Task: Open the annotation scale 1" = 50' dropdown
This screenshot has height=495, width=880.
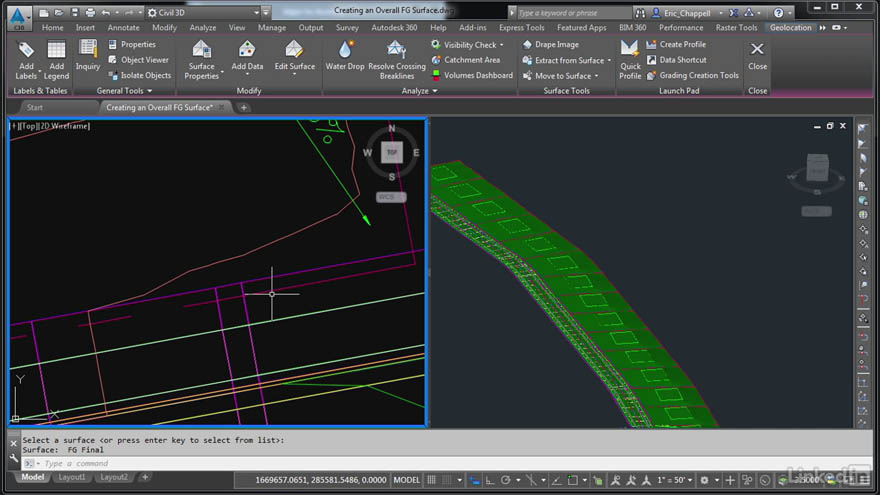Action: 675,480
